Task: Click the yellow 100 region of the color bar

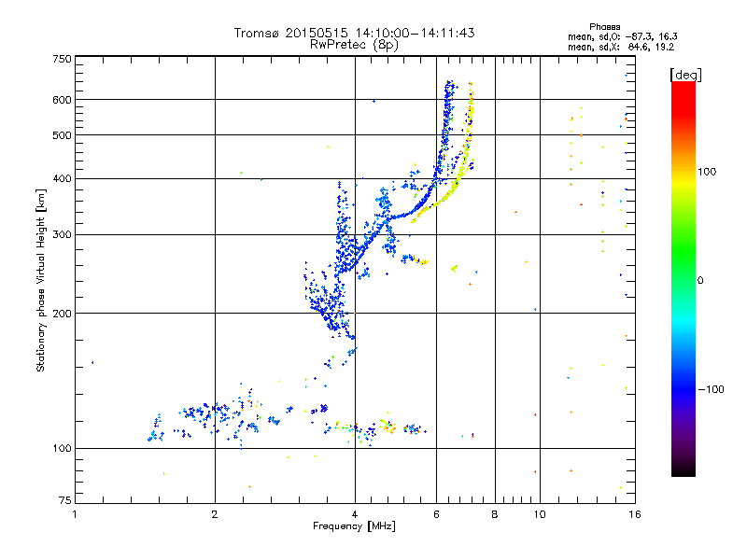Action: tap(684, 172)
